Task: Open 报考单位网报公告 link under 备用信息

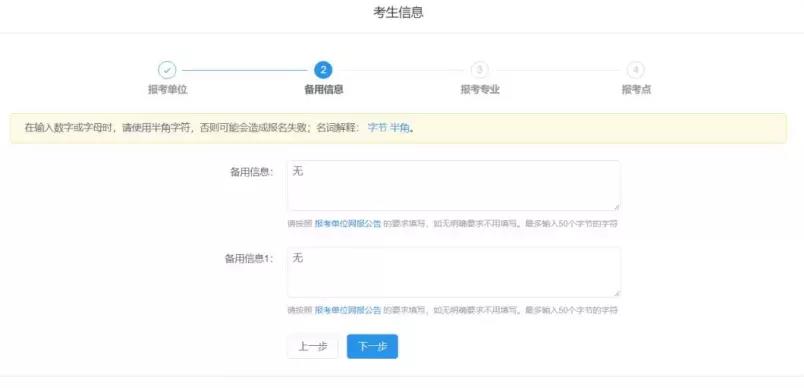Action: [x=348, y=224]
